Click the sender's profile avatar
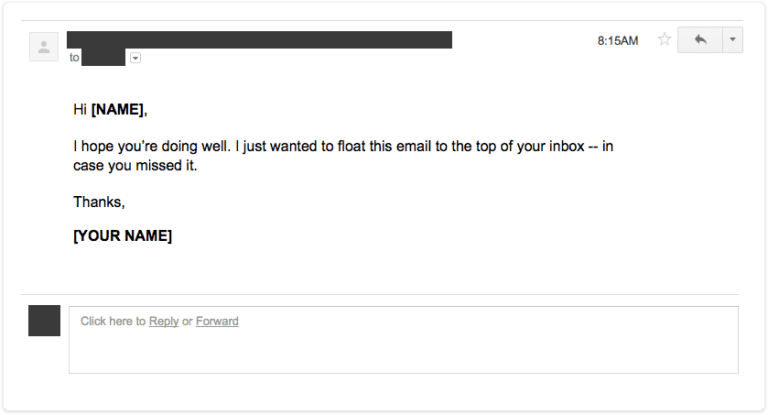The width and height of the screenshot is (768, 415). (44, 47)
